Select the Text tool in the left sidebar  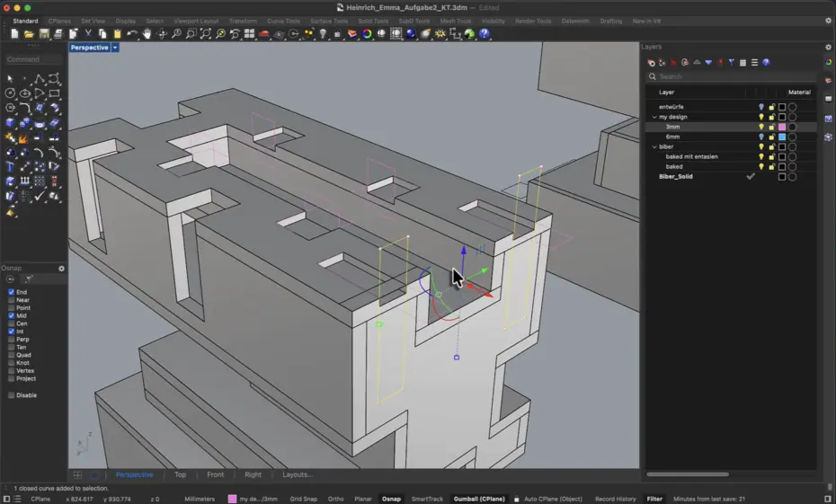(10, 167)
